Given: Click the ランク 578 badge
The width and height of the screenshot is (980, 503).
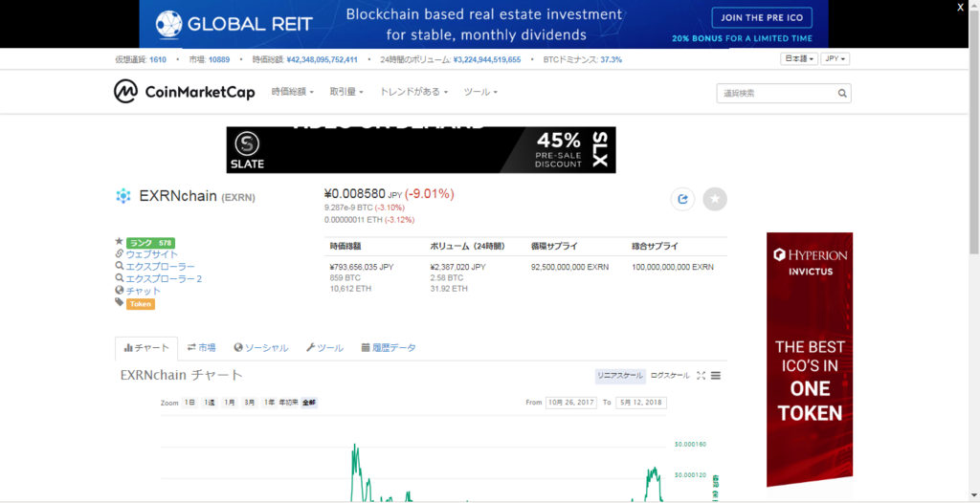Looking at the screenshot, I should click(x=150, y=243).
